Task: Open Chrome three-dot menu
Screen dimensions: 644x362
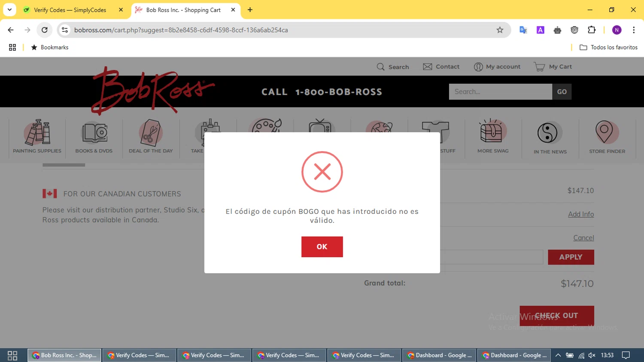Action: (x=634, y=30)
